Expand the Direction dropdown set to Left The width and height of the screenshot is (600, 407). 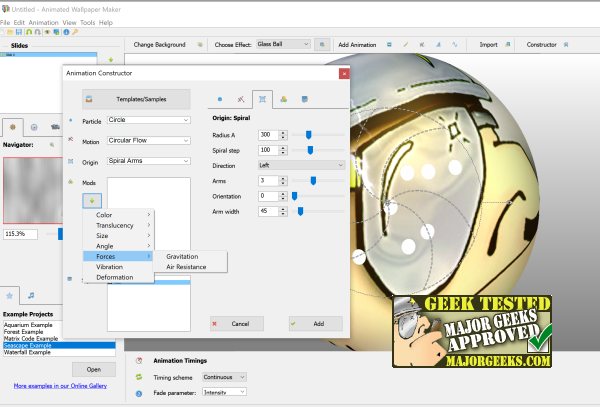point(301,165)
